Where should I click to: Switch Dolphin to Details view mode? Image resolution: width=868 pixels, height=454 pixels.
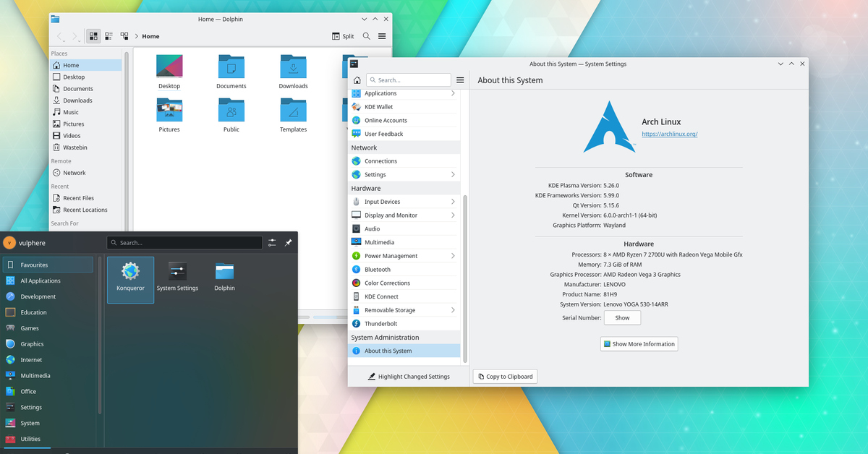[124, 36]
